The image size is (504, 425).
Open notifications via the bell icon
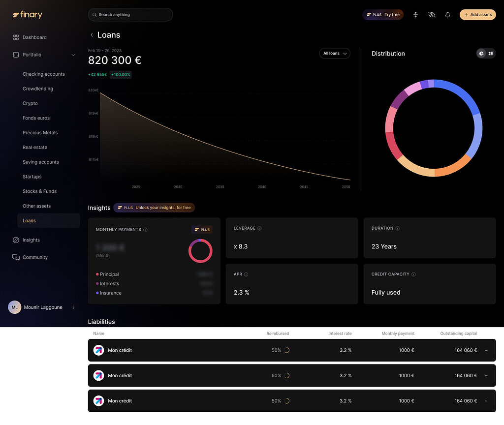[447, 15]
